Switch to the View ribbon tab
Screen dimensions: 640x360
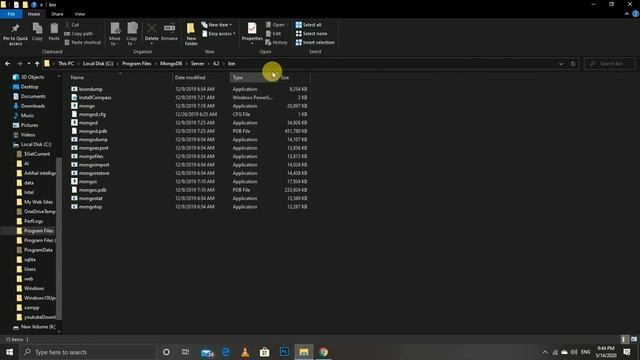[80, 14]
